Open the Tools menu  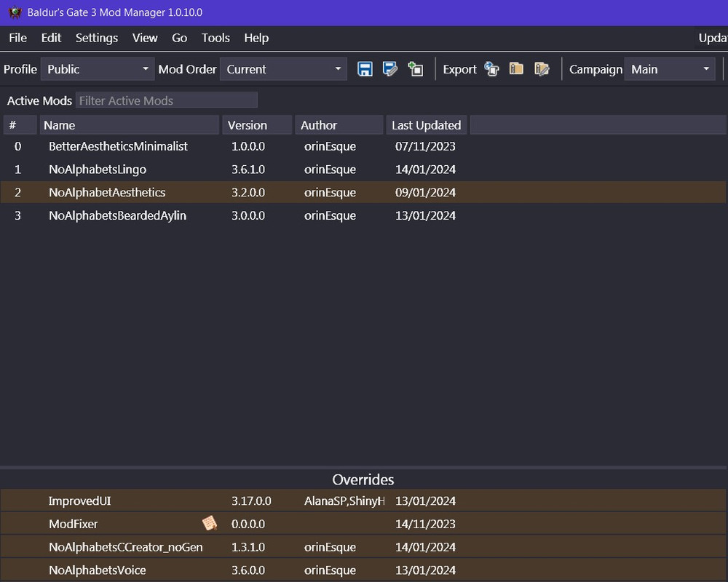[215, 38]
